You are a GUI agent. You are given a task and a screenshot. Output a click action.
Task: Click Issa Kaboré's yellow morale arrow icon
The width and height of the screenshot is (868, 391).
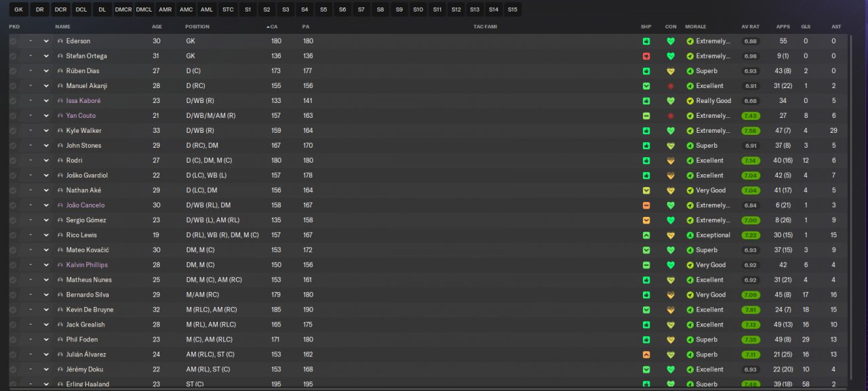point(690,101)
